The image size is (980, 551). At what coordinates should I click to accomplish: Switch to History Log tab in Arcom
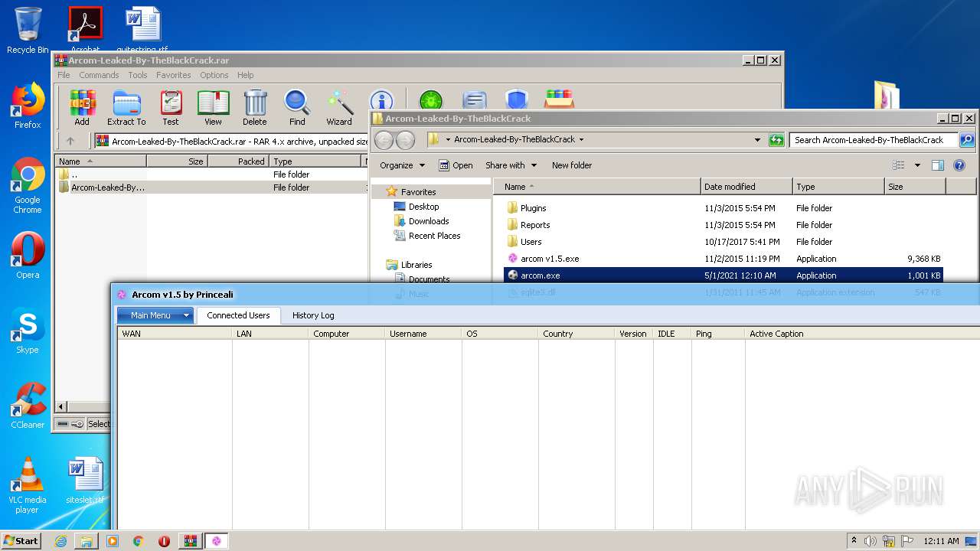coord(313,315)
